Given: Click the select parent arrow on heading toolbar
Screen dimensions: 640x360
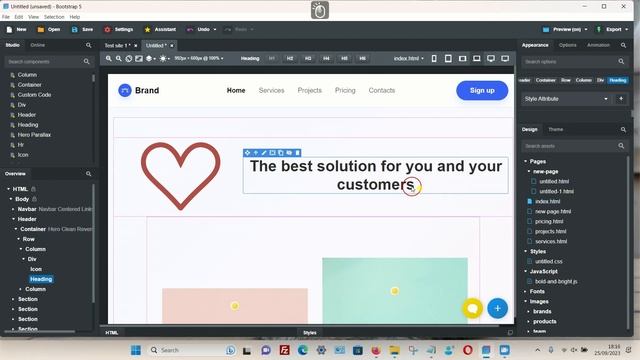Looking at the screenshot, I should 256,153.
